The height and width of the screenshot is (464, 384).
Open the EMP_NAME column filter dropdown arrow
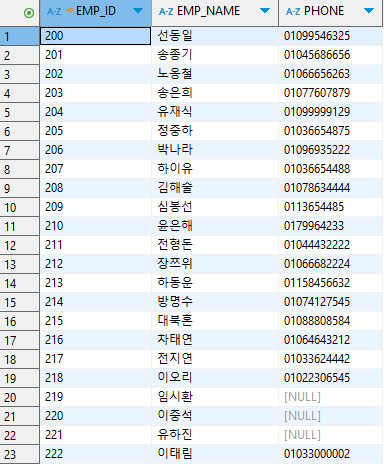tap(265, 11)
